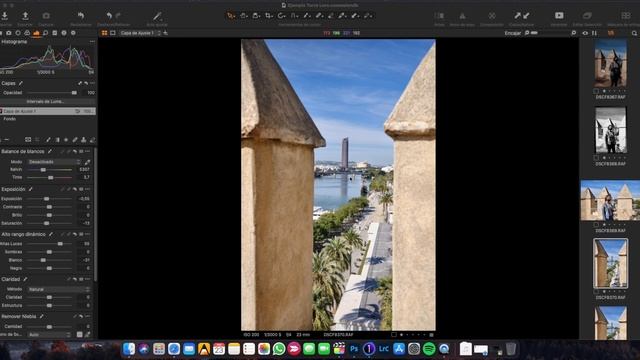Click the Editar selección toolbar icon
640x360 pixels.
coord(587,16)
